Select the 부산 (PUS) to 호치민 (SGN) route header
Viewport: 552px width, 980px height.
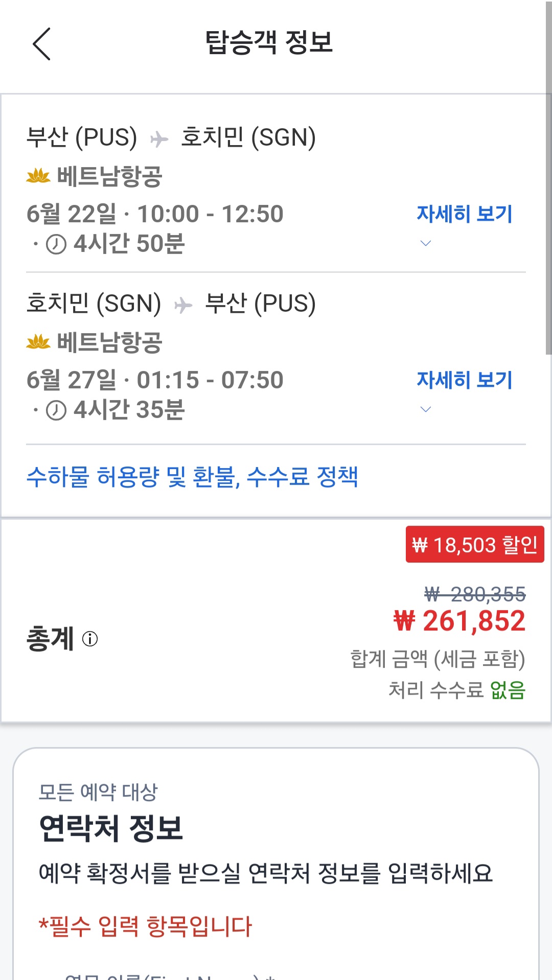(171, 137)
